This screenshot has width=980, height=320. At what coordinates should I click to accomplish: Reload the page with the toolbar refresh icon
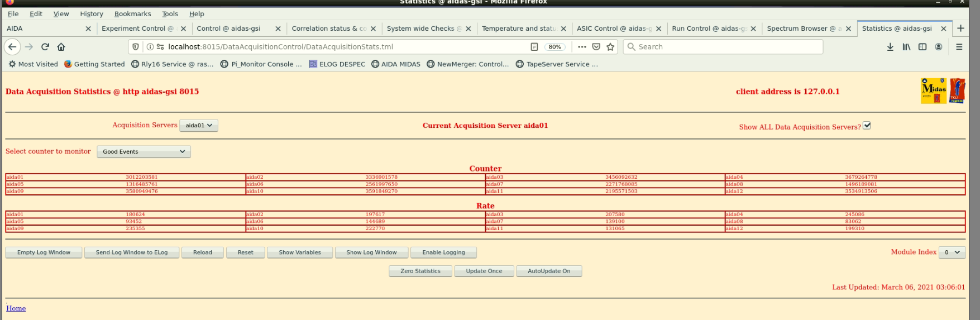(x=45, y=47)
